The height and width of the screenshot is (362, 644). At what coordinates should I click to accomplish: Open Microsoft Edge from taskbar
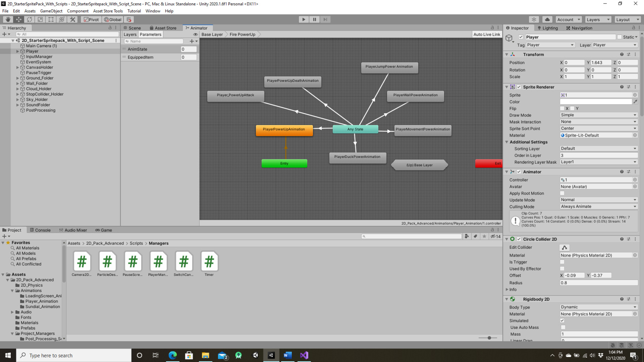click(x=172, y=355)
